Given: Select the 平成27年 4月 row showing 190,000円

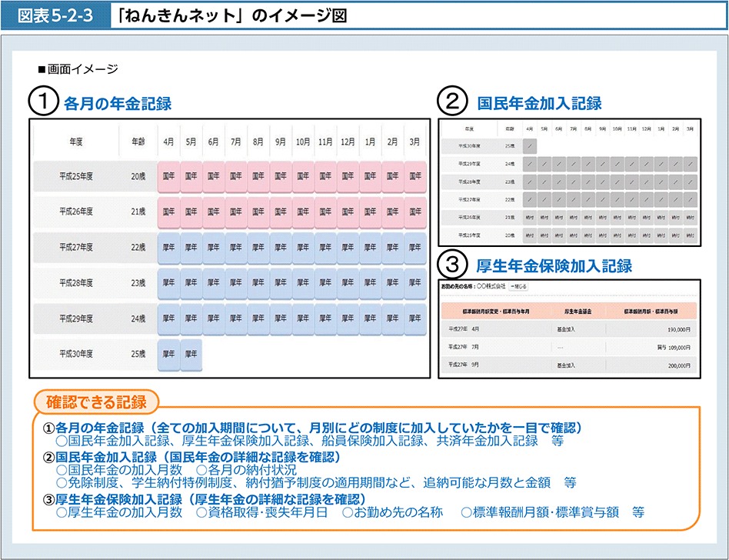Looking at the screenshot, I should point(568,328).
